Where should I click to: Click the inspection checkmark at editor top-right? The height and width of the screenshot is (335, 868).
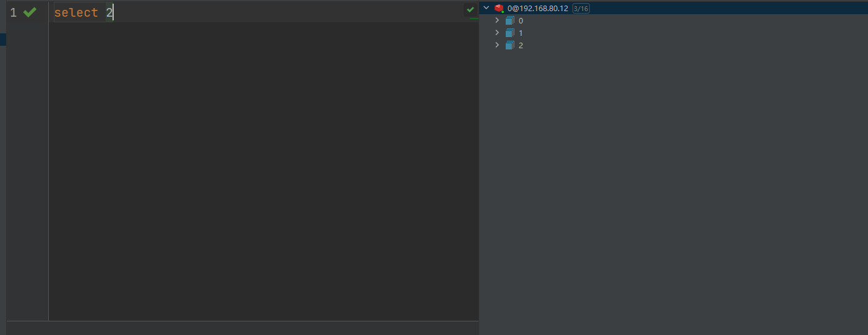pyautogui.click(x=470, y=9)
